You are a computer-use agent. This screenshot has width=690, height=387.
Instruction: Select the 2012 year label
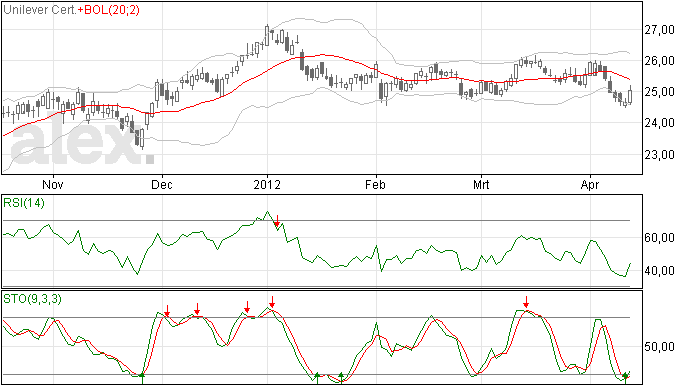(x=267, y=184)
